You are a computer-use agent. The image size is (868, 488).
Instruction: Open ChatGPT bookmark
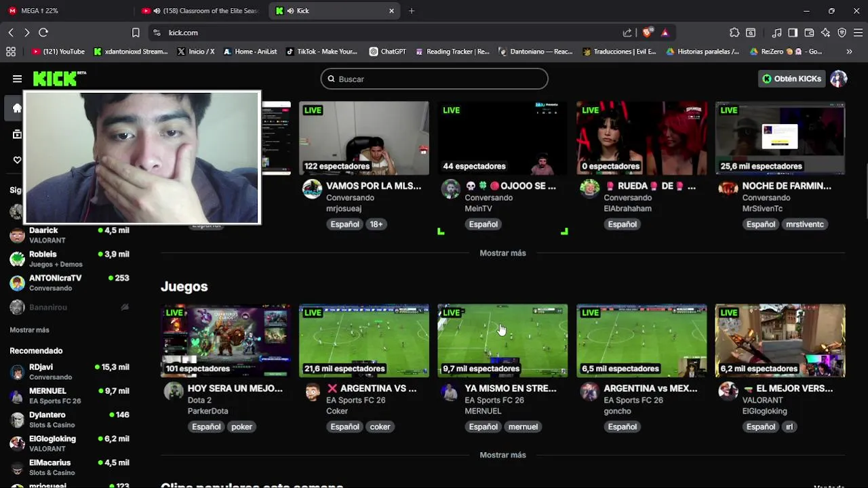(387, 52)
